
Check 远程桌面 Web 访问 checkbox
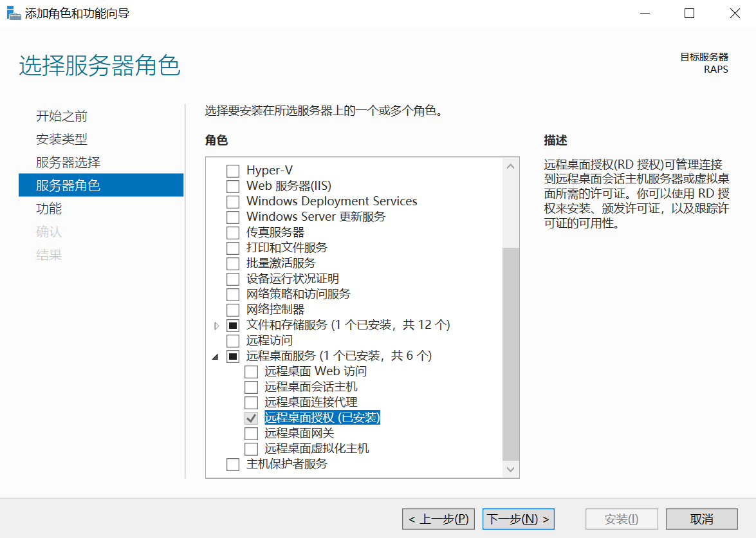[251, 372]
